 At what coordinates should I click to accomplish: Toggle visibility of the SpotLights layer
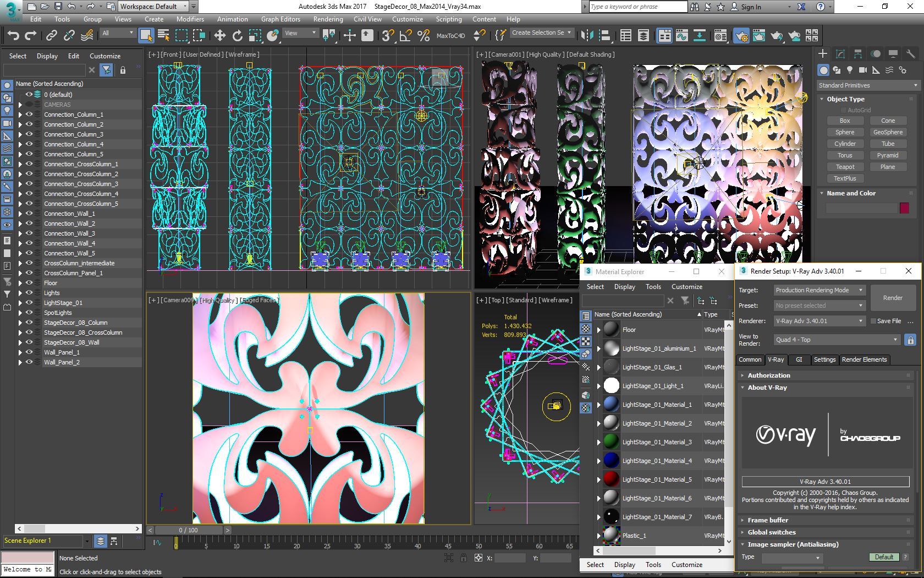tap(29, 313)
